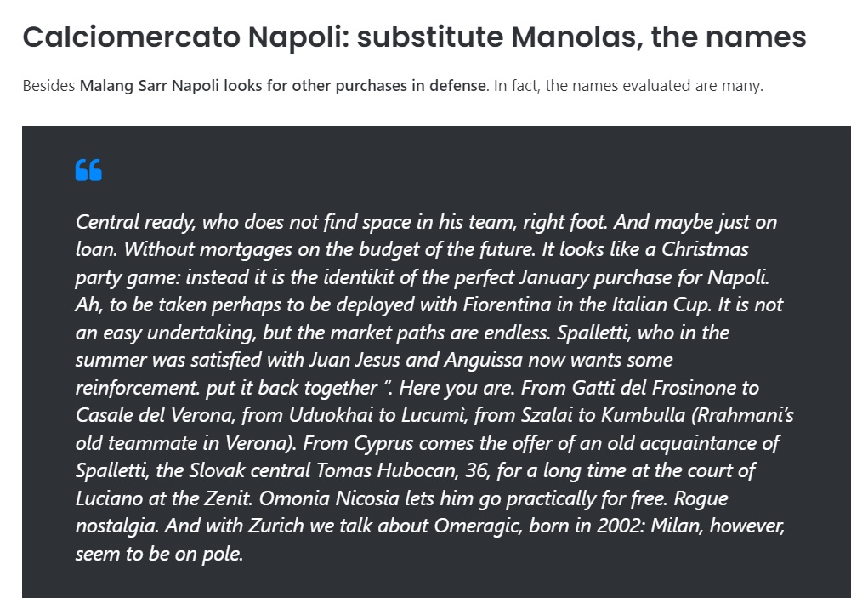Click the blue quotation mark icon
Viewport: 868px width, 609px height.
coord(88,170)
